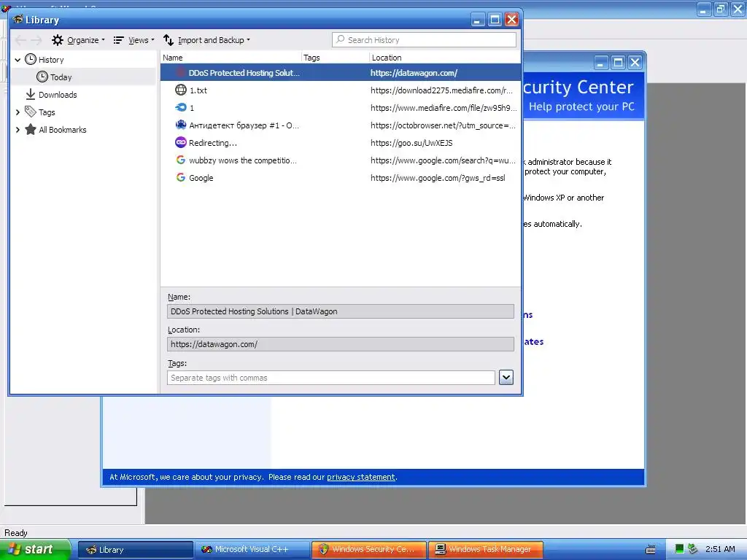
Task: Click the Library back arrow
Action: (x=20, y=40)
